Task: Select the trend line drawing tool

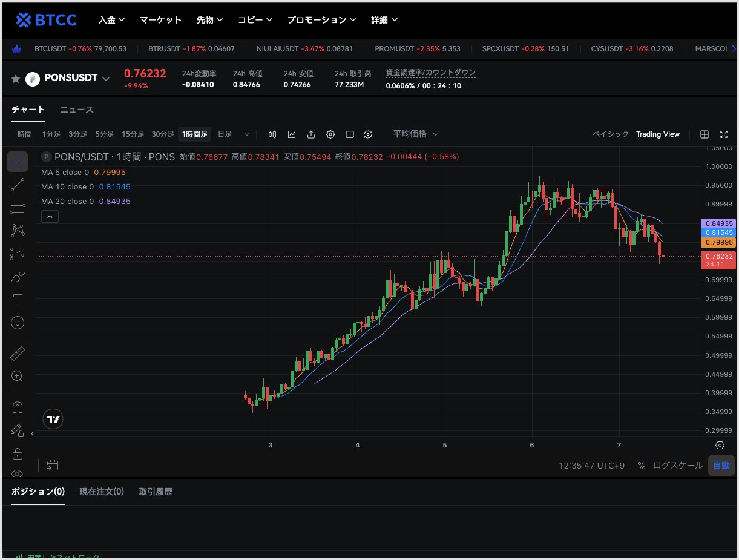Action: (18, 185)
